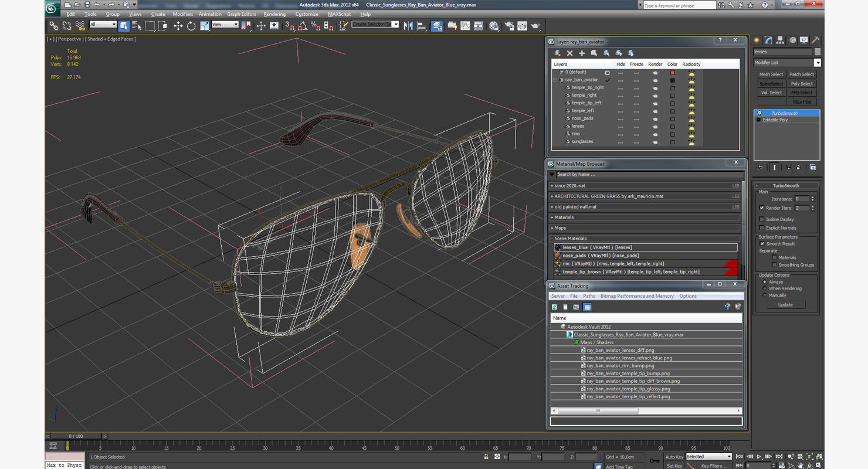Toggle the 3D Snaps tool
The width and height of the screenshot is (868, 469).
[290, 26]
